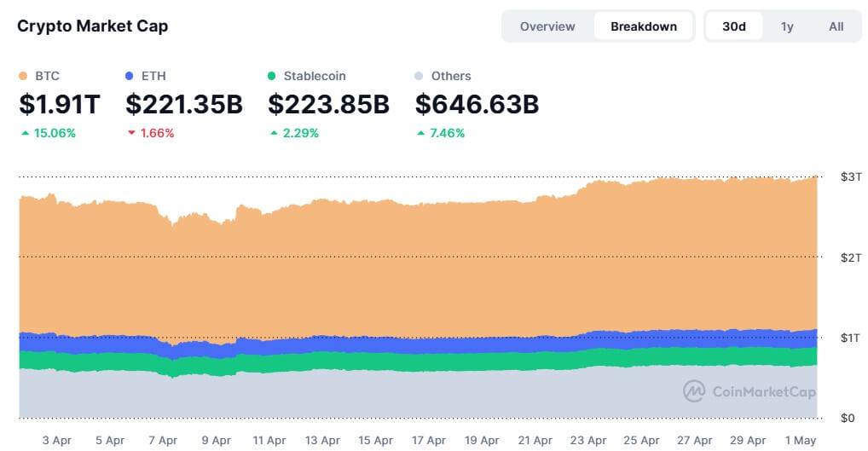868x451 pixels.
Task: Click the 1 May date marker
Action: (799, 440)
